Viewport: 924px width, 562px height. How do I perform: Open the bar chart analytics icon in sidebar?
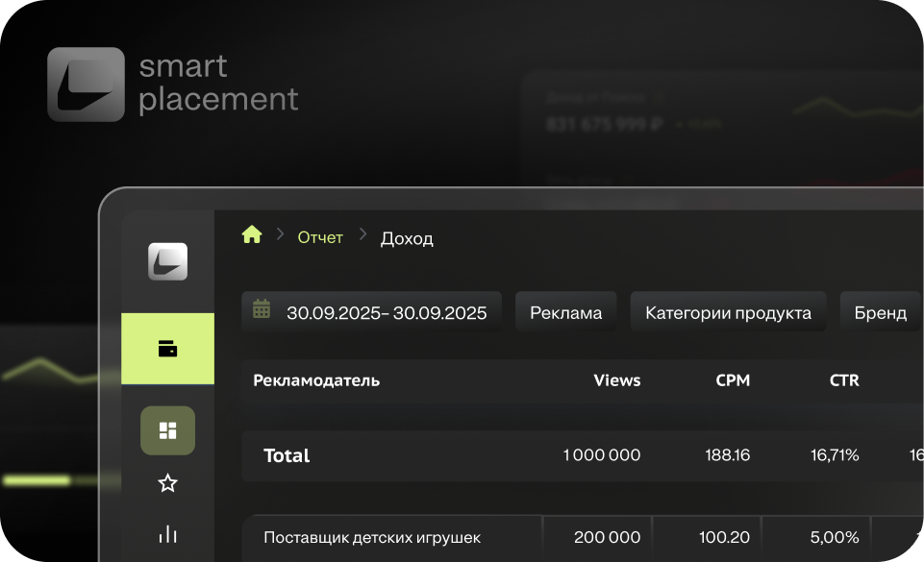pyautogui.click(x=167, y=535)
